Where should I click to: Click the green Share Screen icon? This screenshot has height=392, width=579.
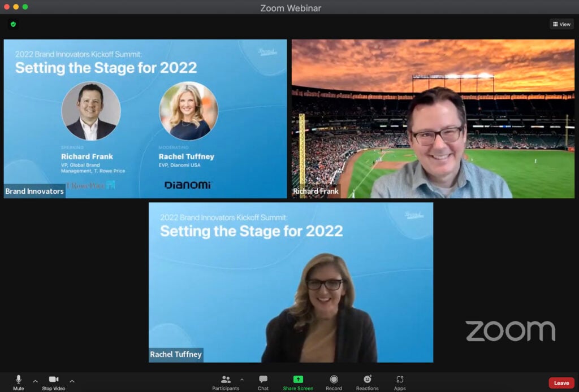tap(298, 380)
